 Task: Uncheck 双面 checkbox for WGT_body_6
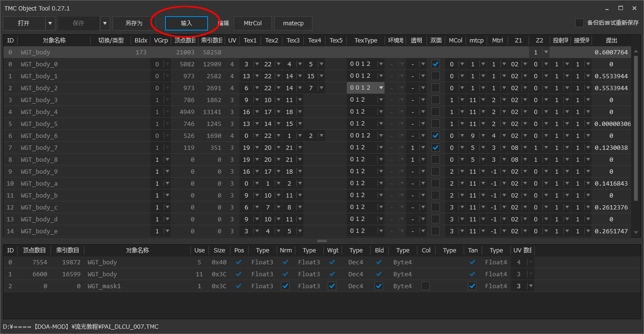coord(436,136)
